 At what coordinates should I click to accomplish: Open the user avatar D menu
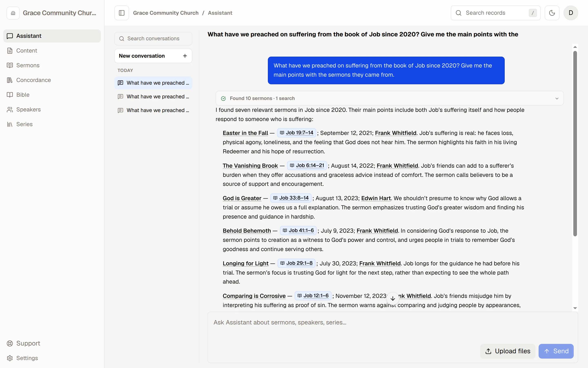click(571, 13)
